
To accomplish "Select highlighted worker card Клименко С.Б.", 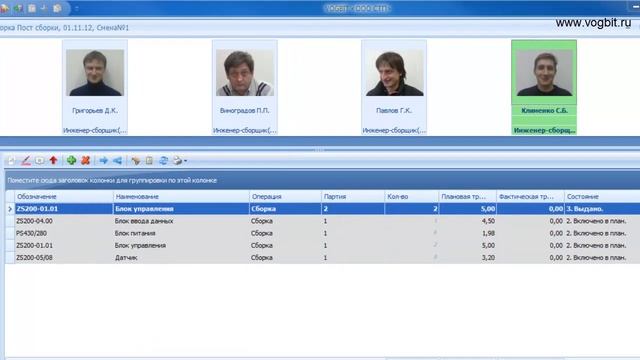I will tap(544, 87).
